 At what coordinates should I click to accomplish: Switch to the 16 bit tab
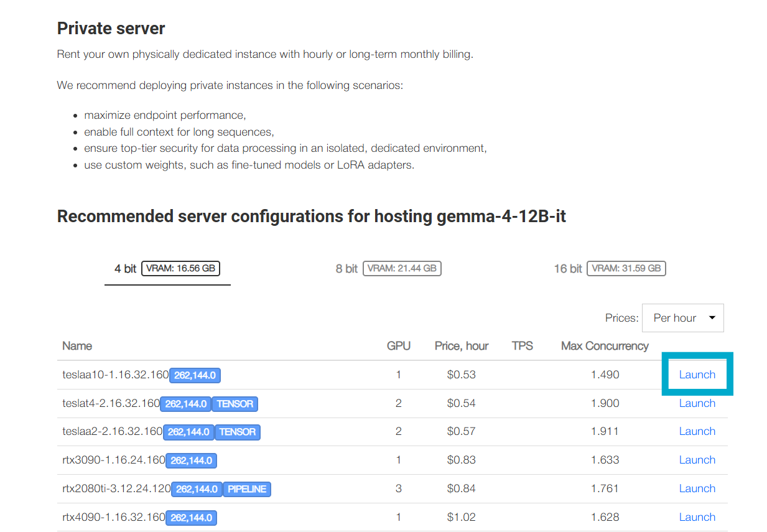[x=610, y=269]
